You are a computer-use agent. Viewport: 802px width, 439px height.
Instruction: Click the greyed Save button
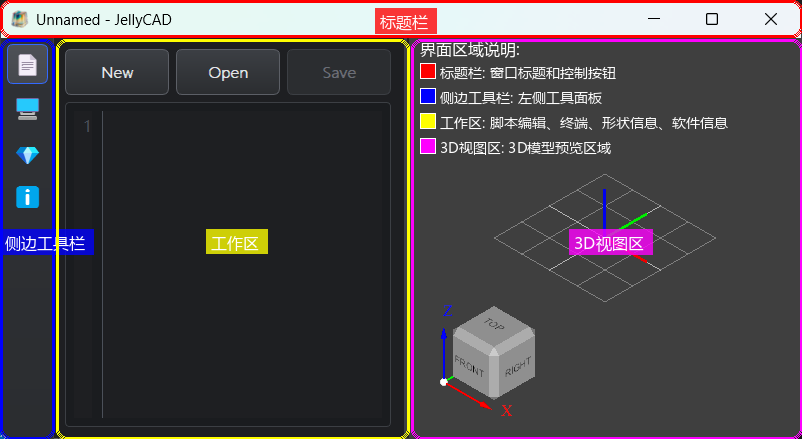pos(338,72)
